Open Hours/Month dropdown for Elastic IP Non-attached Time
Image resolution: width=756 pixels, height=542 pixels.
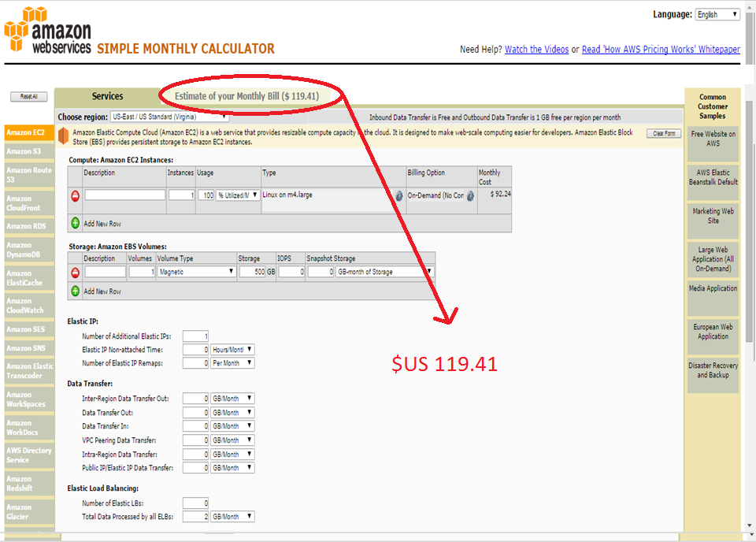(232, 350)
